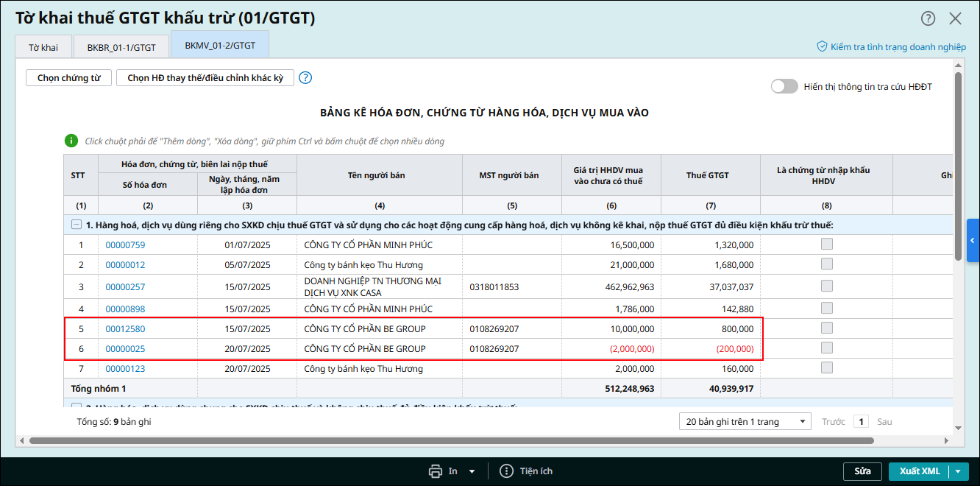Click the help question mark icon in title bar
The width and height of the screenshot is (980, 486).
pos(928,18)
